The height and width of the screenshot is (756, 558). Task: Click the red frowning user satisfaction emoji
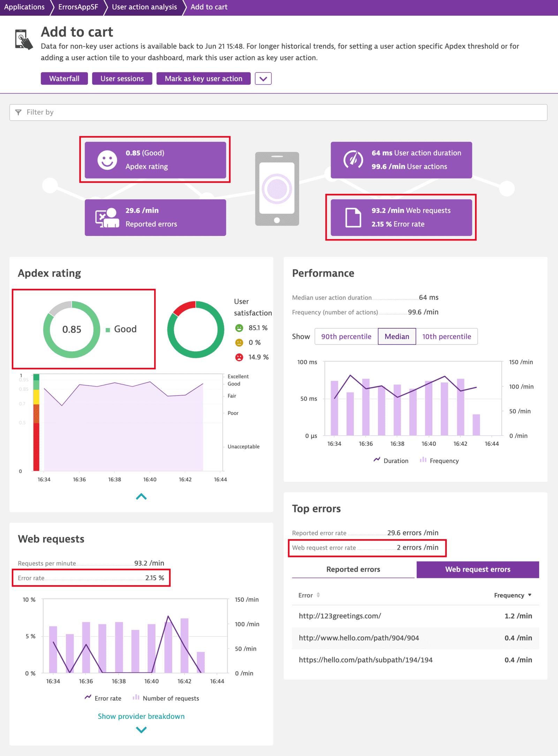point(239,357)
